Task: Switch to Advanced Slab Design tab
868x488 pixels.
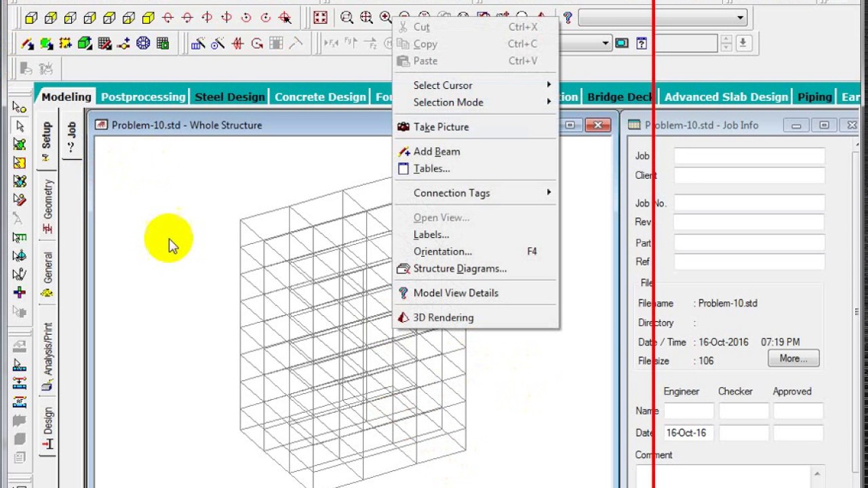Action: [x=726, y=97]
